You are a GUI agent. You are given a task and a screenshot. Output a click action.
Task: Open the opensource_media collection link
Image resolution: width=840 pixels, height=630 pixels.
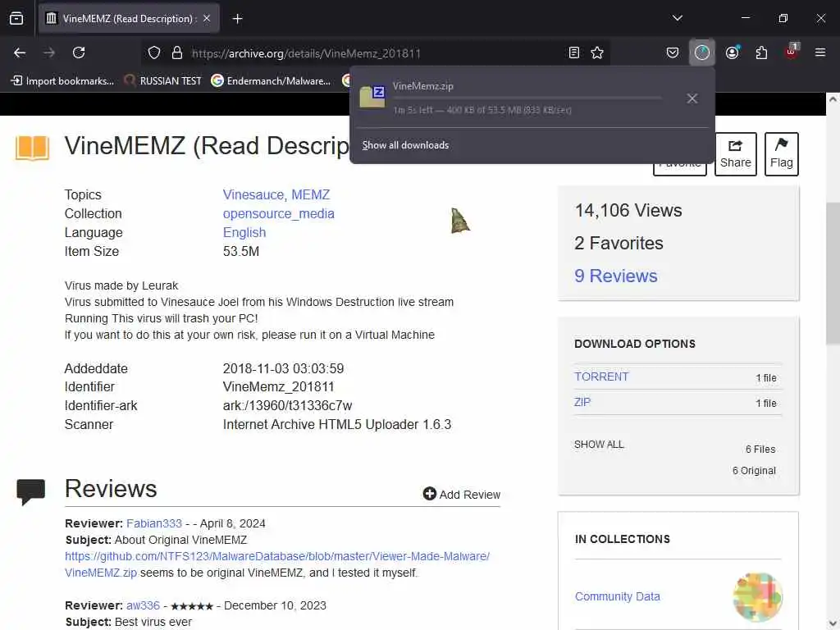279,213
